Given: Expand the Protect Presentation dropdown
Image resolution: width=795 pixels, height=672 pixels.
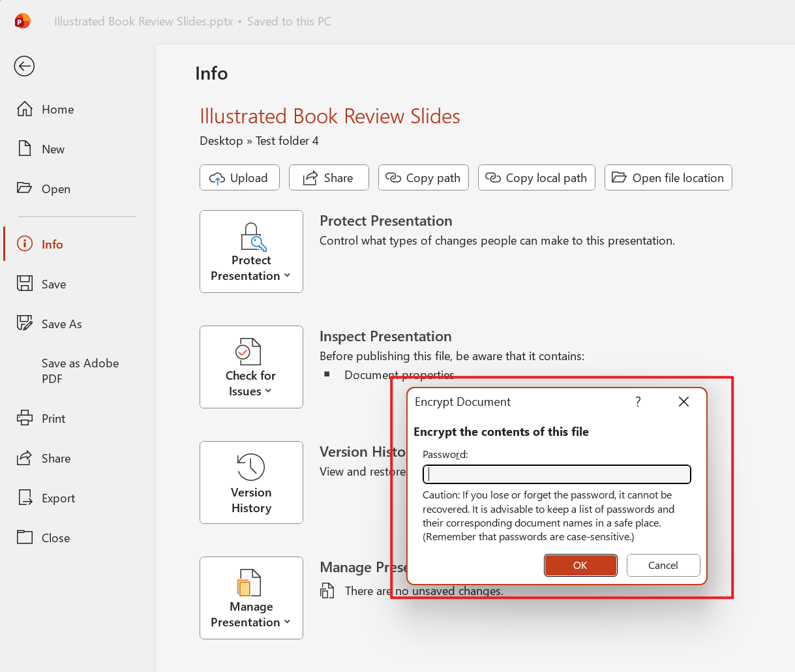Looking at the screenshot, I should coord(251,252).
